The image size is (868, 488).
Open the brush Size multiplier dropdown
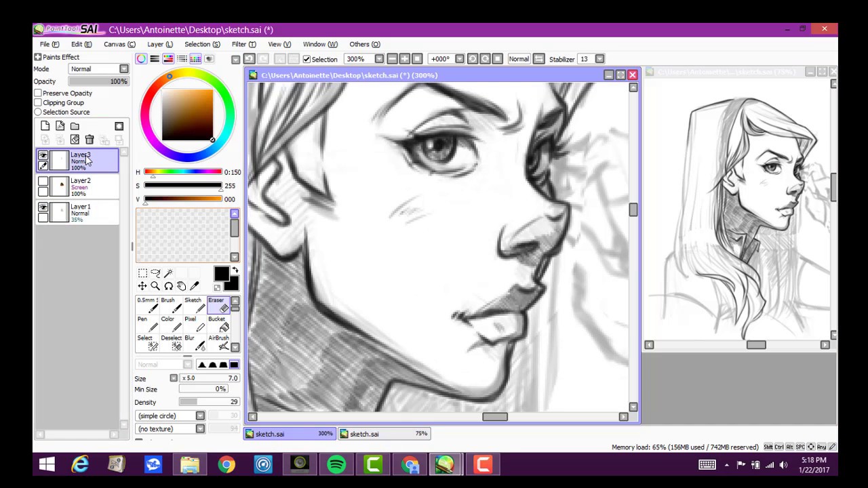click(x=174, y=378)
